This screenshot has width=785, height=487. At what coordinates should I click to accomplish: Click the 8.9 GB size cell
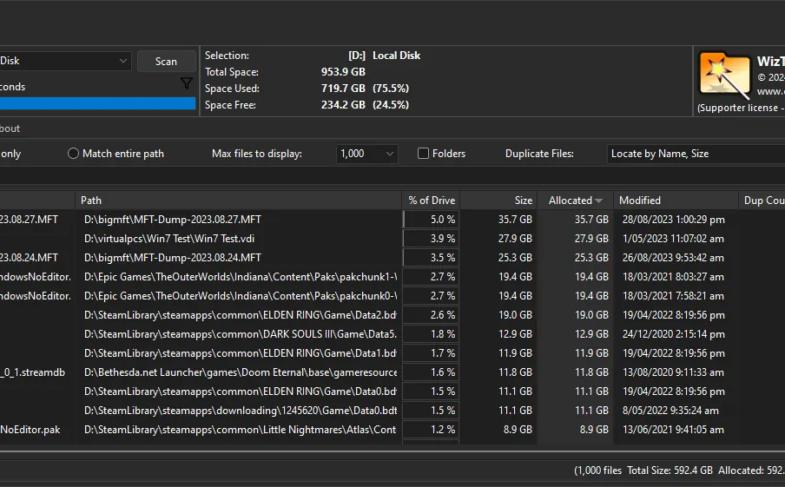pos(518,429)
